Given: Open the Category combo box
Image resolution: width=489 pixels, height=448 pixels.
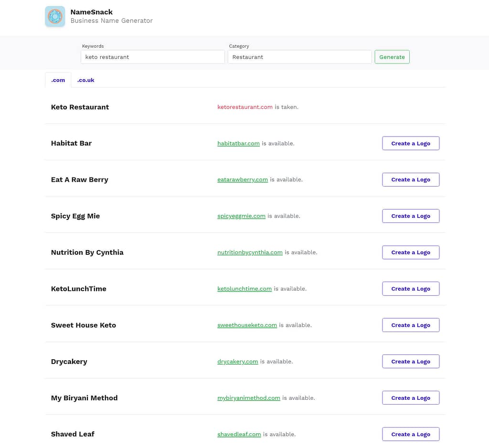Looking at the screenshot, I should click(299, 57).
